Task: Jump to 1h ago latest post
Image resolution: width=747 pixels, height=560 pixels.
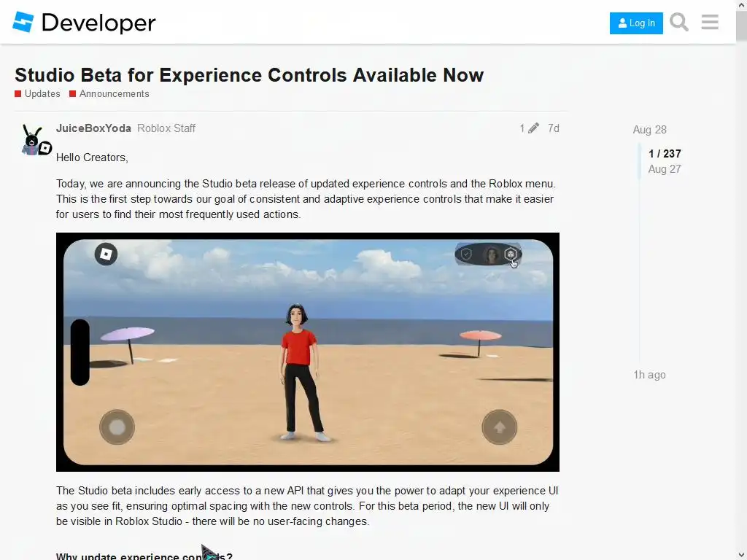Action: pyautogui.click(x=649, y=375)
